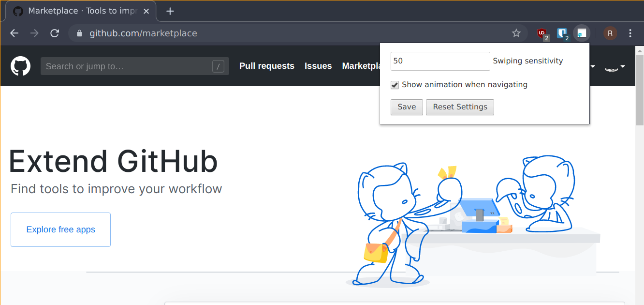Screen dimensions: 644x305
Task: Select the Marketplace browser tab
Action: 80,11
